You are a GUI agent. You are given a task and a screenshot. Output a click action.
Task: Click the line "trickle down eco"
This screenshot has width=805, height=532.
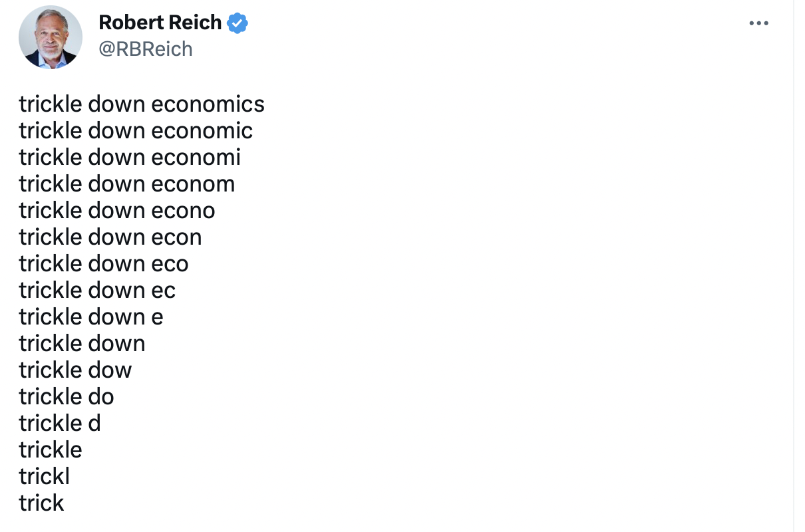[104, 264]
